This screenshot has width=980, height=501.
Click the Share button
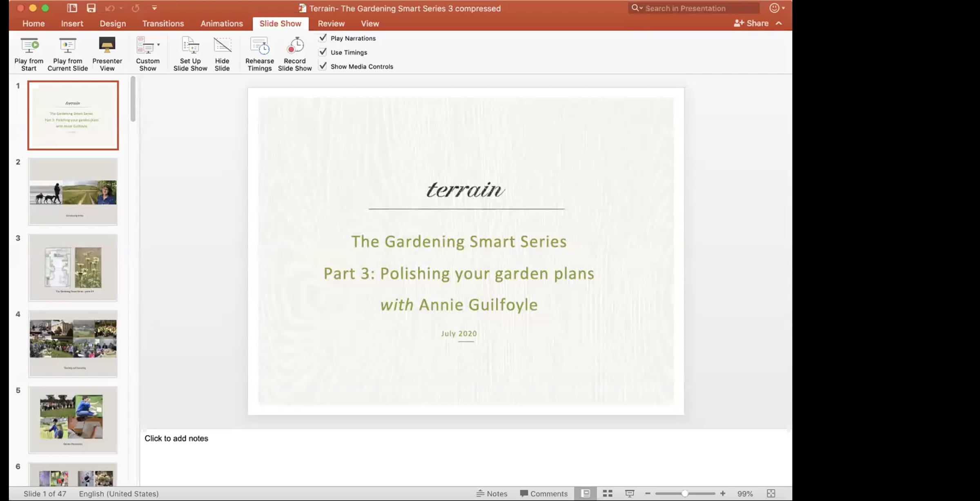pos(751,23)
